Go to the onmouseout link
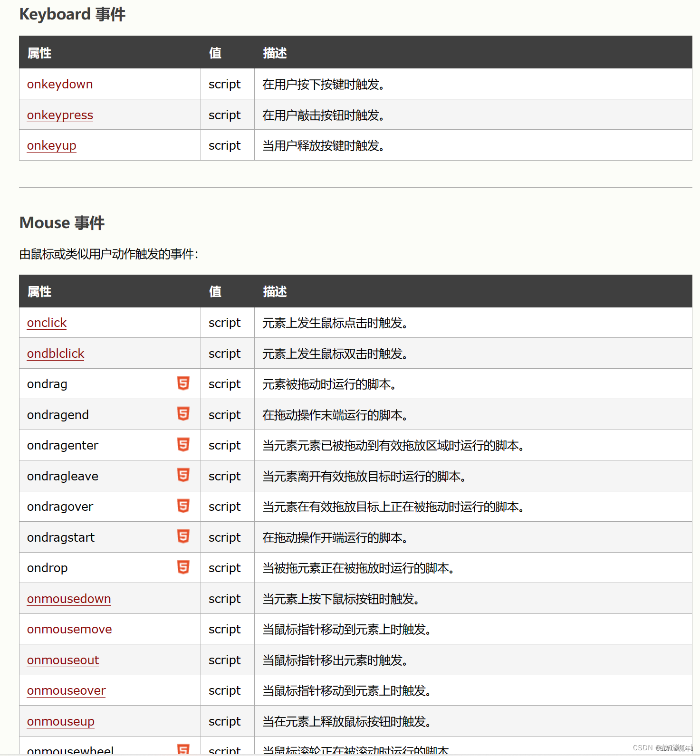The width and height of the screenshot is (700, 756). (x=63, y=660)
